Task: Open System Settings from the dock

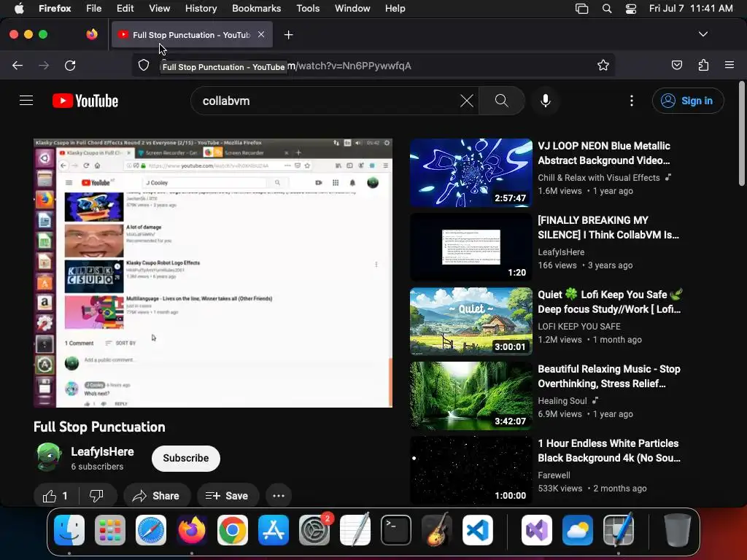Action: 314,530
